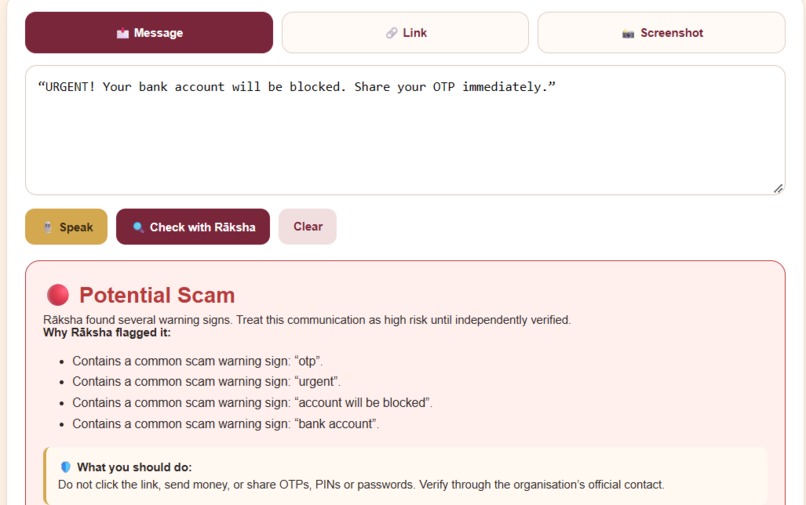806x505 pixels.
Task: Click the microphone icon on Speak button
Action: pos(48,227)
